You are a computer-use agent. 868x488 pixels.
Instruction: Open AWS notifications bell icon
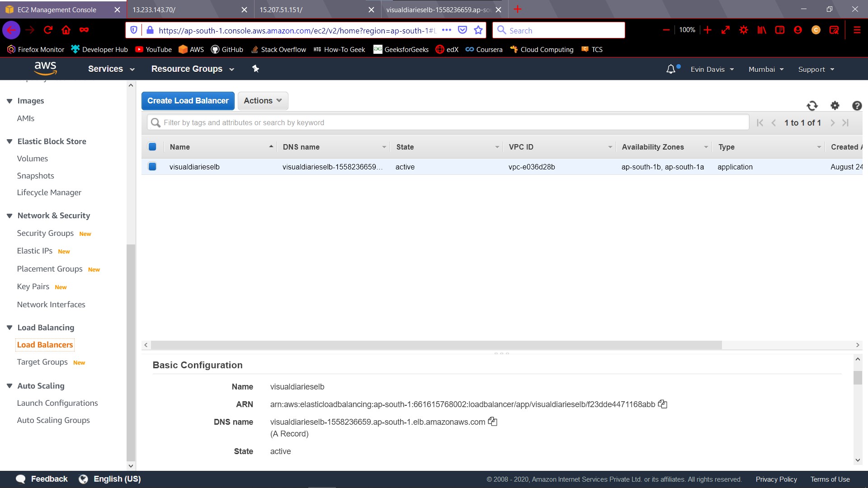click(x=671, y=69)
